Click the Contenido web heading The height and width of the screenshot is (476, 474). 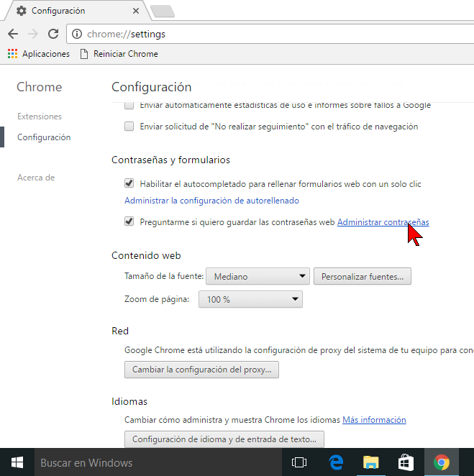(x=146, y=255)
